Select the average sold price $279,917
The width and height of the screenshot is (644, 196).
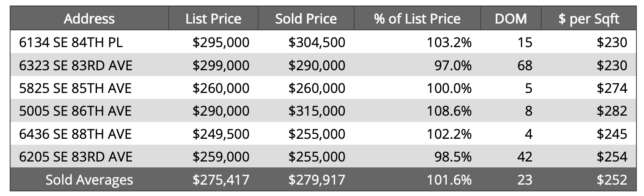click(317, 180)
